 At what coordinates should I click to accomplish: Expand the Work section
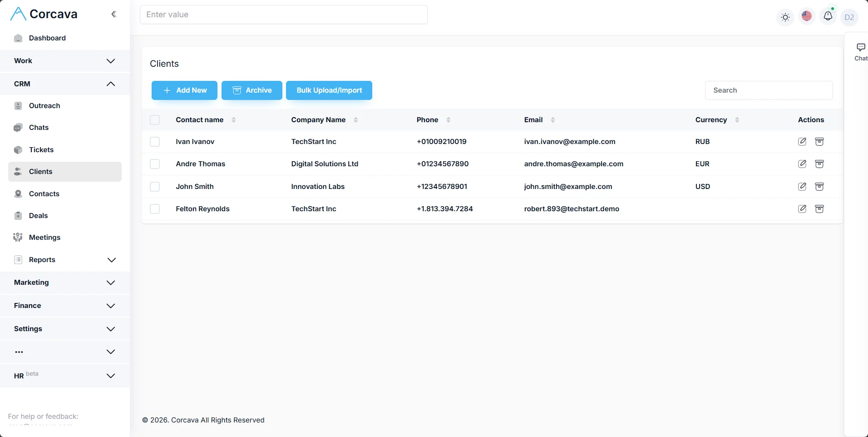(x=64, y=60)
